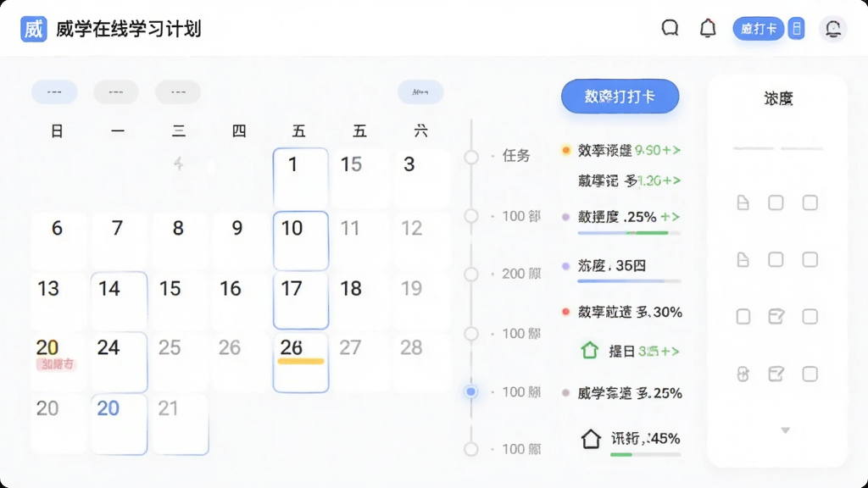Tick right checkbox in 浓度 top row
The height and width of the screenshot is (488, 868).
coord(810,202)
